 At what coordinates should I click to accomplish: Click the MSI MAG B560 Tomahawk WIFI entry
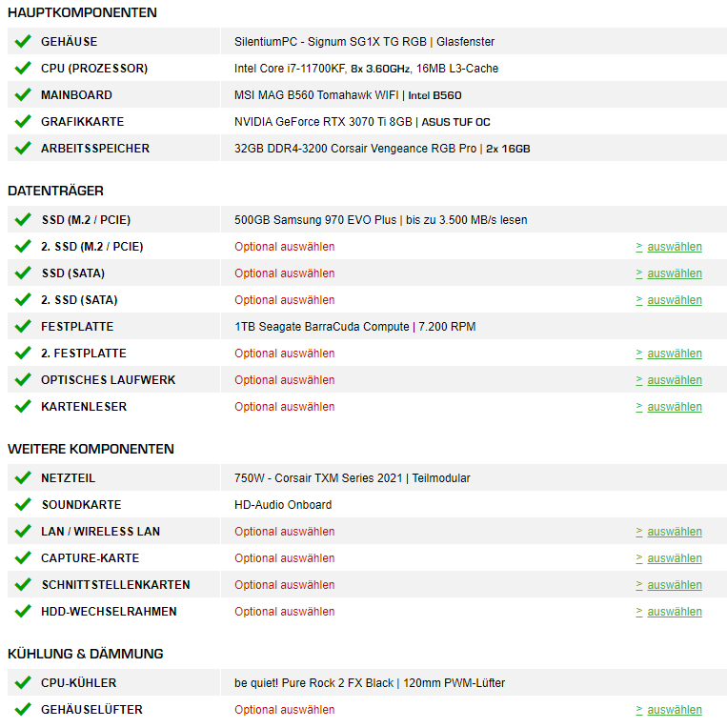point(348,95)
